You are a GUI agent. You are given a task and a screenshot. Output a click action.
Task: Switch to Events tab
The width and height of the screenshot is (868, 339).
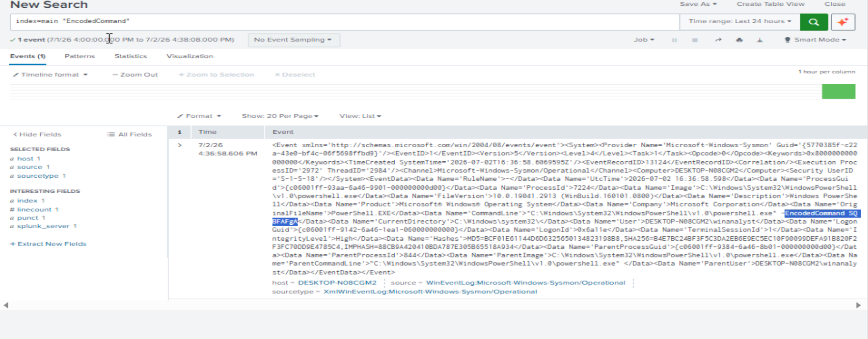pos(28,56)
